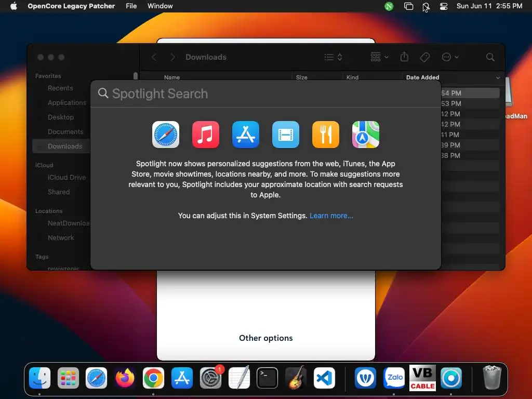Open the Trash in the Dock
This screenshot has height=399, width=532.
pos(492,377)
